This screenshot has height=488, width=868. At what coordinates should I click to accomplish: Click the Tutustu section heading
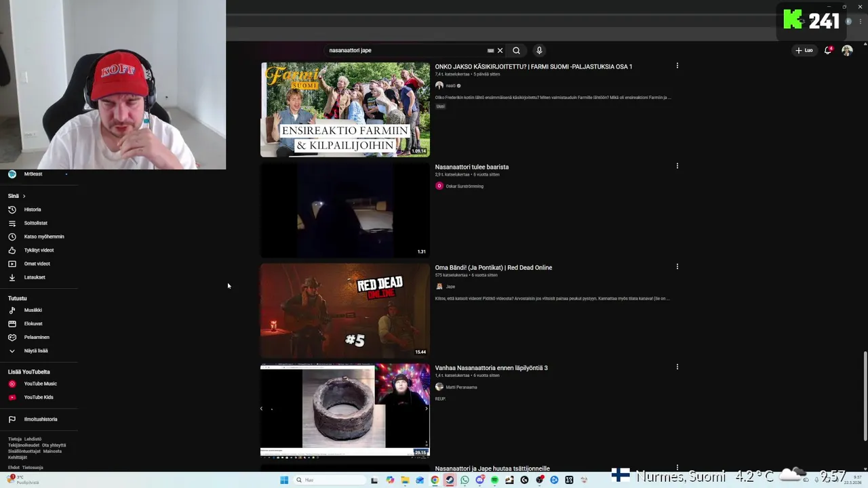pos(18,298)
